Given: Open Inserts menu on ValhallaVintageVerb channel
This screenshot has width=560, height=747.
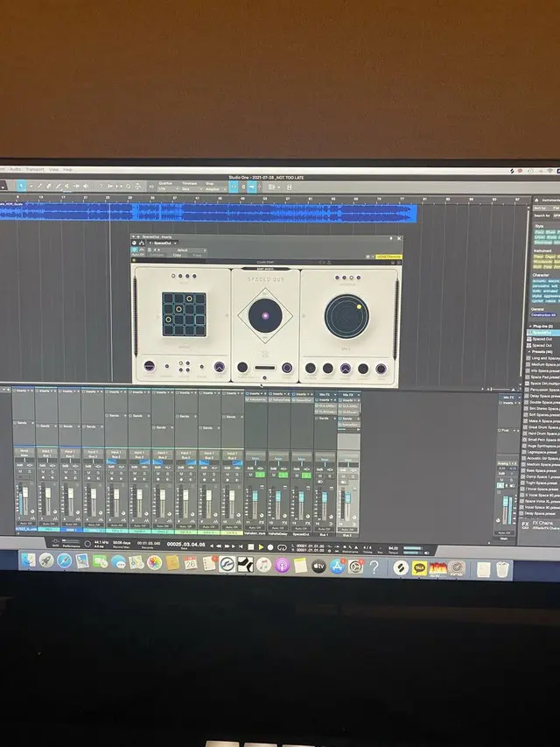Looking at the screenshot, I should click(x=262, y=394).
